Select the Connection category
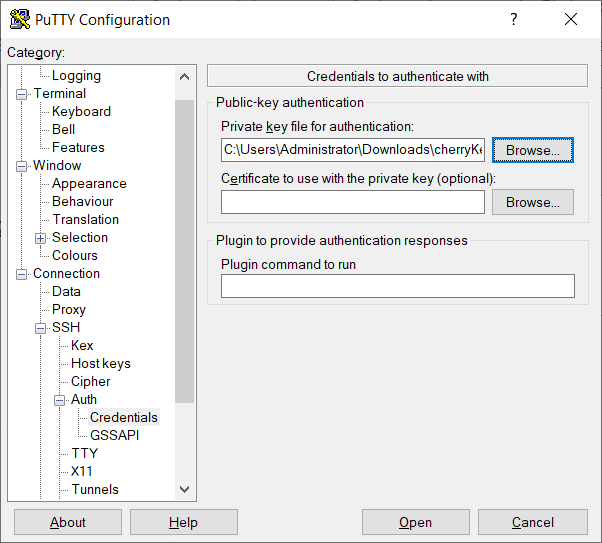 66,273
